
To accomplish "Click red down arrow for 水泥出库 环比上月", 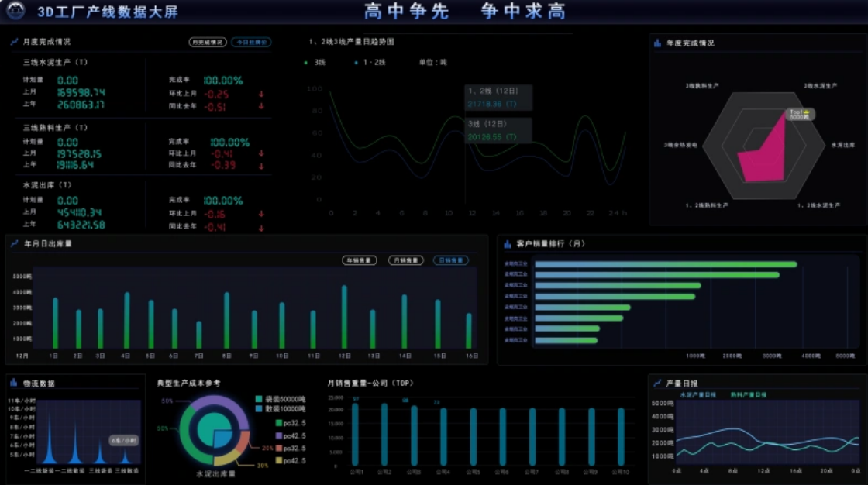I will 261,214.
